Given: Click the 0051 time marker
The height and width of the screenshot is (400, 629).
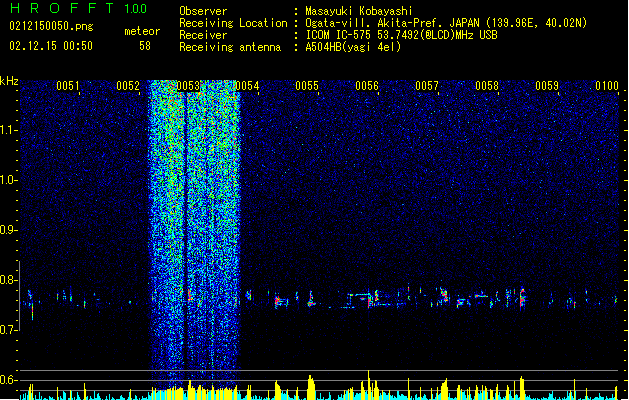Looking at the screenshot, I should coord(68,86).
